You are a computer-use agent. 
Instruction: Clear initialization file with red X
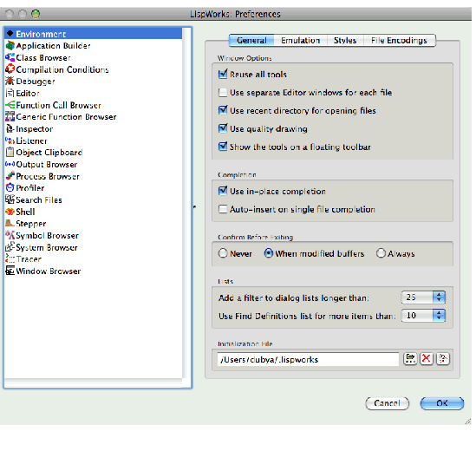click(427, 359)
